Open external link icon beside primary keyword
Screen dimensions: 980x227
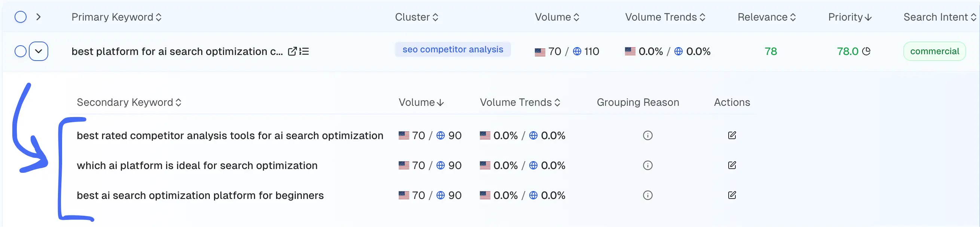(292, 51)
